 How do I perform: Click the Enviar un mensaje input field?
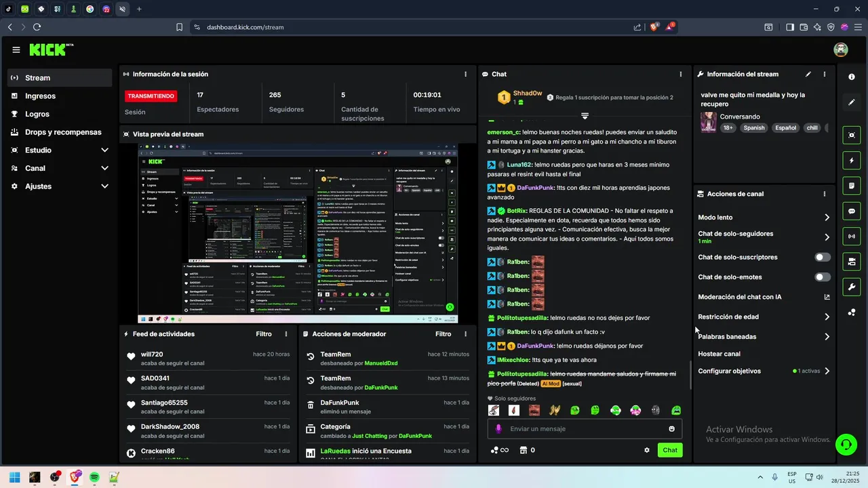(585, 429)
